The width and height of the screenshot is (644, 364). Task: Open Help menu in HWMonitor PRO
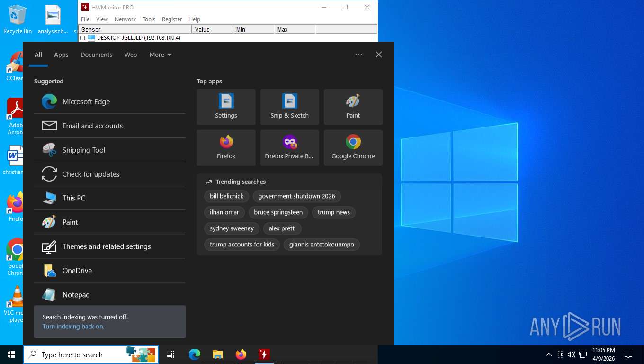(x=194, y=19)
